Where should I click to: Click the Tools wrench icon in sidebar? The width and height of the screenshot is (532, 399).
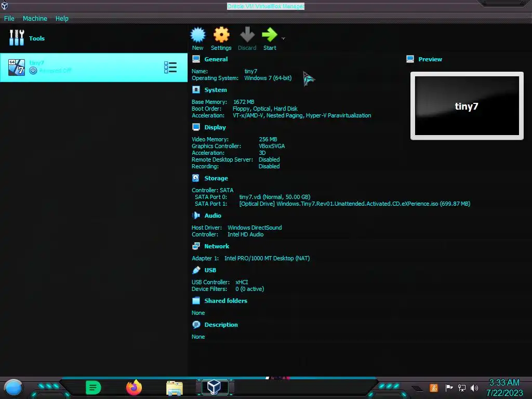point(17,38)
